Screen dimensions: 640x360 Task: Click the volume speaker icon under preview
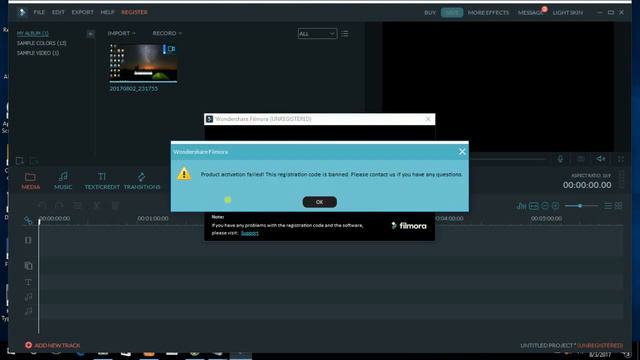tap(600, 159)
